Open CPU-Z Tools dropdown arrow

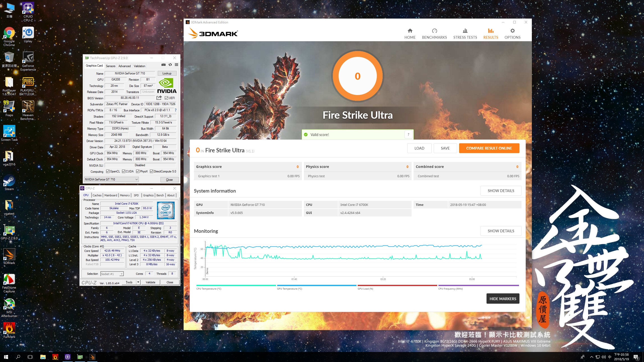tap(138, 282)
